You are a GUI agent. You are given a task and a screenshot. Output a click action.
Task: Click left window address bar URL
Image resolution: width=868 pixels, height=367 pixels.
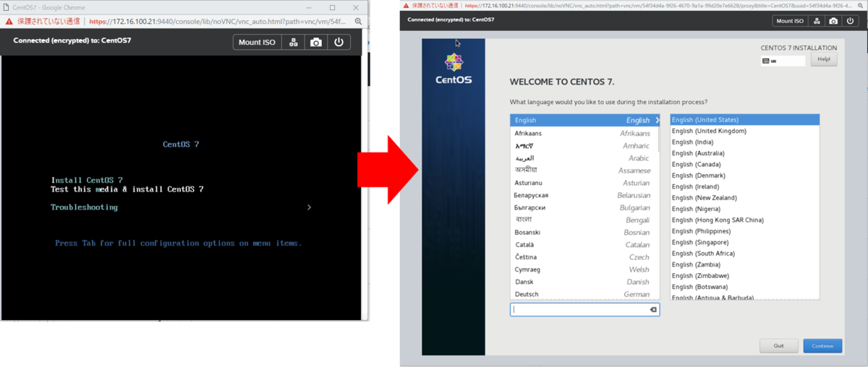click(x=218, y=22)
